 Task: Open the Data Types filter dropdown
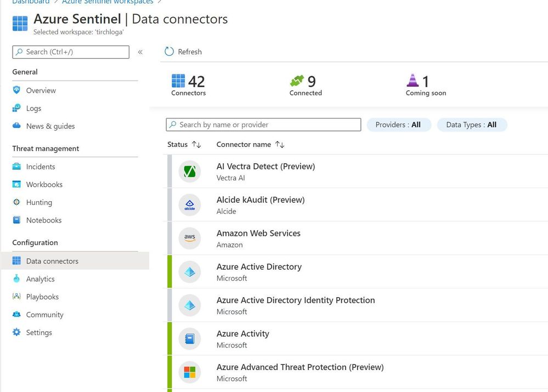[x=472, y=125]
